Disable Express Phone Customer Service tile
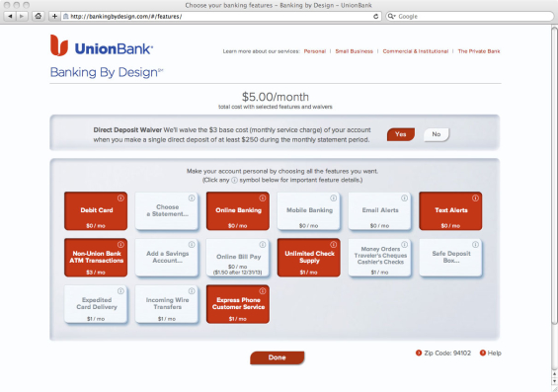The height and width of the screenshot is (392, 558). 238,304
